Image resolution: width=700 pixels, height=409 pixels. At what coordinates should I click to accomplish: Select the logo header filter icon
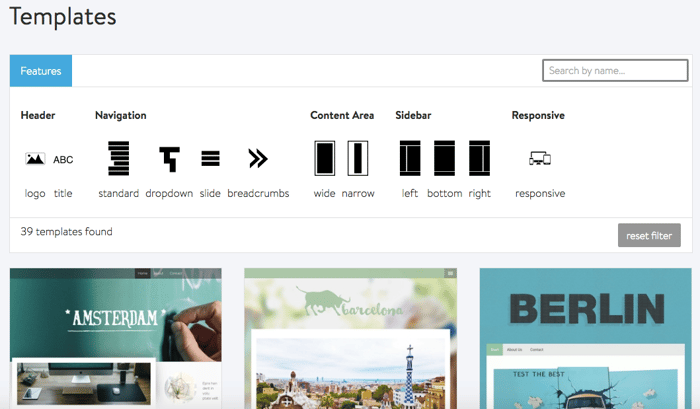(x=35, y=159)
